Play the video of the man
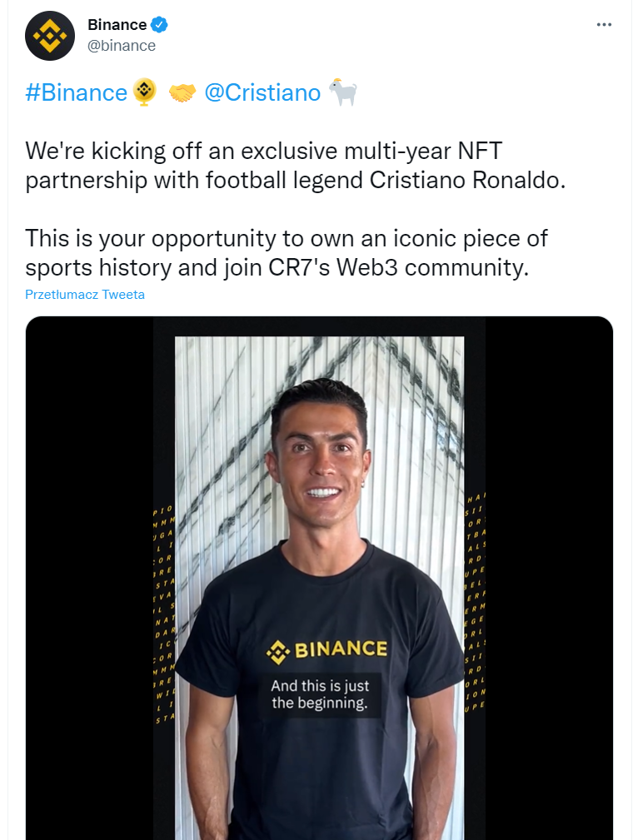 (319, 500)
